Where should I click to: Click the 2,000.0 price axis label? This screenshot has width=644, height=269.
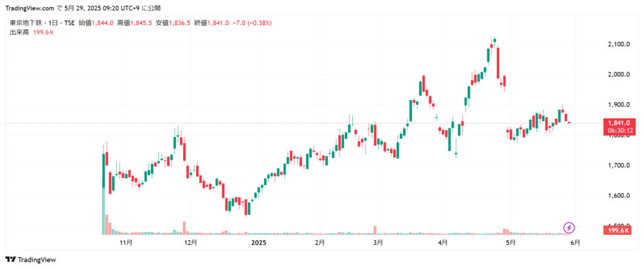tap(619, 74)
